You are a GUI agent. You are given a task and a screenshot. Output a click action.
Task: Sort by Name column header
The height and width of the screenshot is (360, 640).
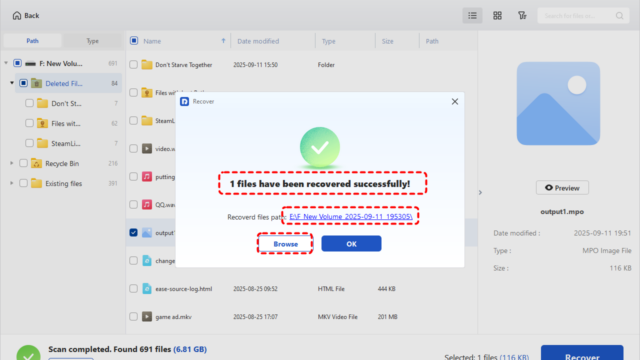coord(152,41)
